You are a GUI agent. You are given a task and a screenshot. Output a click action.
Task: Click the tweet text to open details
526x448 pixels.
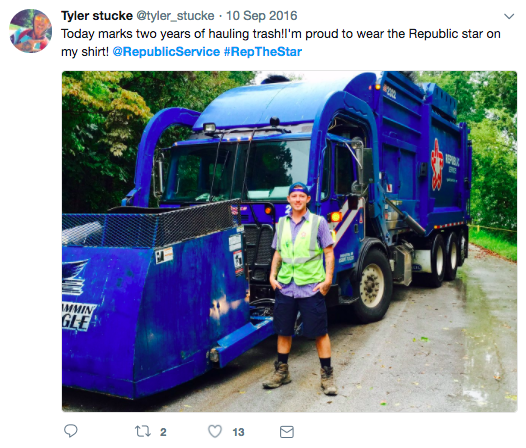280,43
